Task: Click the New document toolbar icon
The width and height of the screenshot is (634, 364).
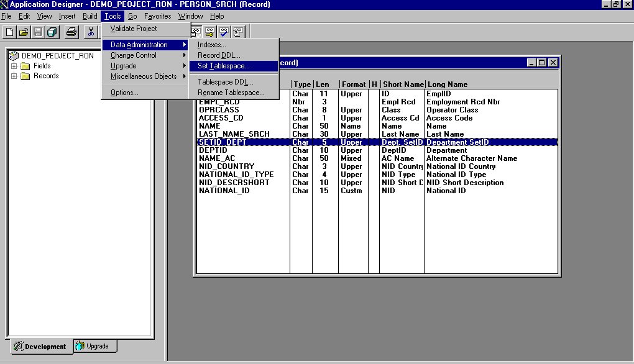Action: pos(10,32)
